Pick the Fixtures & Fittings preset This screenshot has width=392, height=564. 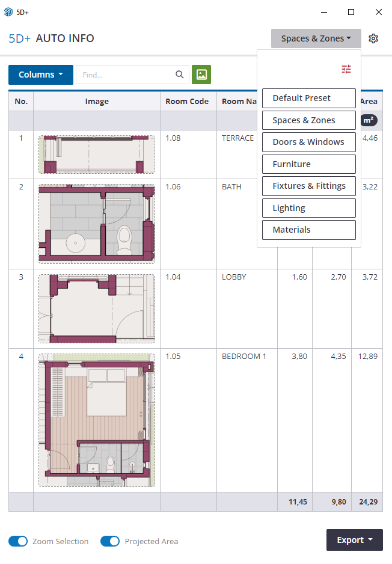coord(309,186)
